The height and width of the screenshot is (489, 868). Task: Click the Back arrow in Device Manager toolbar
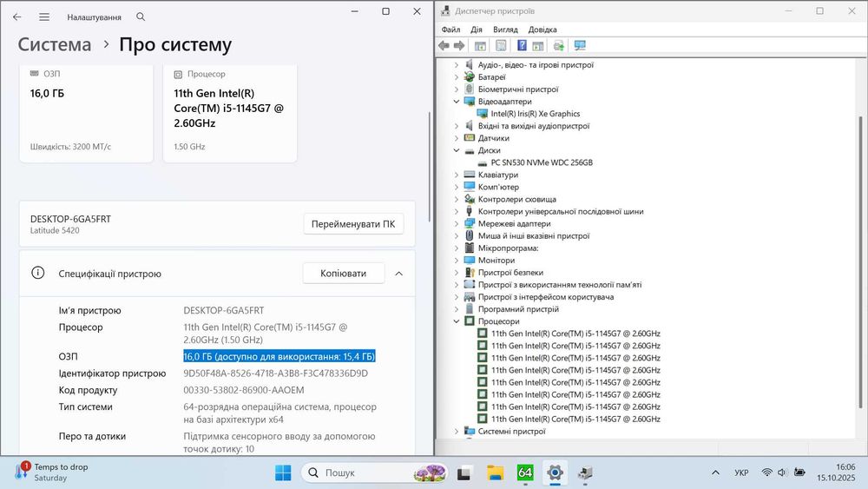click(x=444, y=45)
